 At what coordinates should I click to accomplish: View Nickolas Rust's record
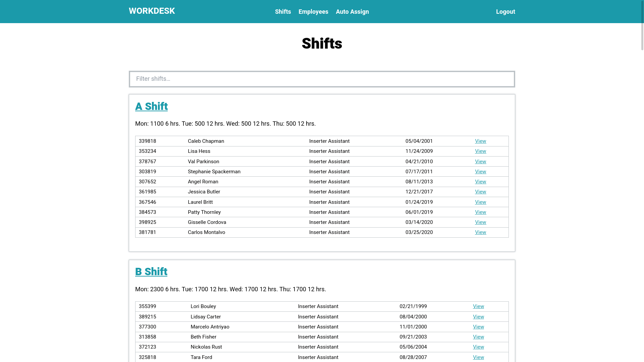pos(478,347)
